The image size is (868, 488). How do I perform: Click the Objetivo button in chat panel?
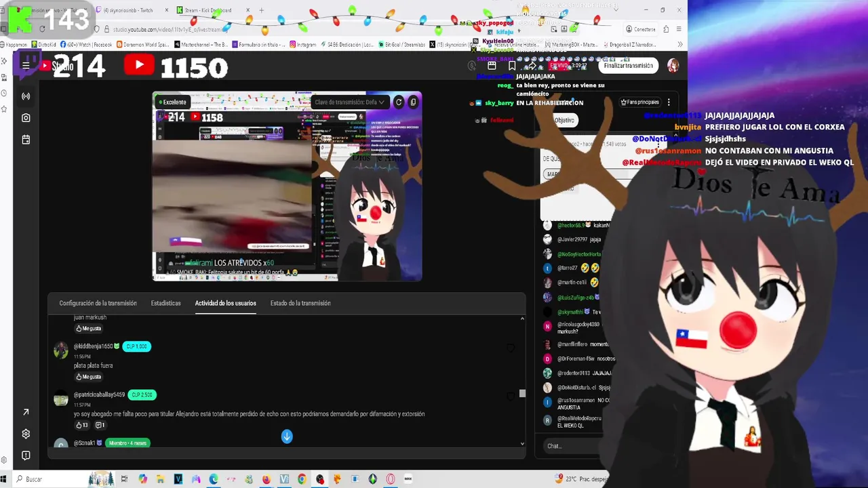(x=564, y=120)
